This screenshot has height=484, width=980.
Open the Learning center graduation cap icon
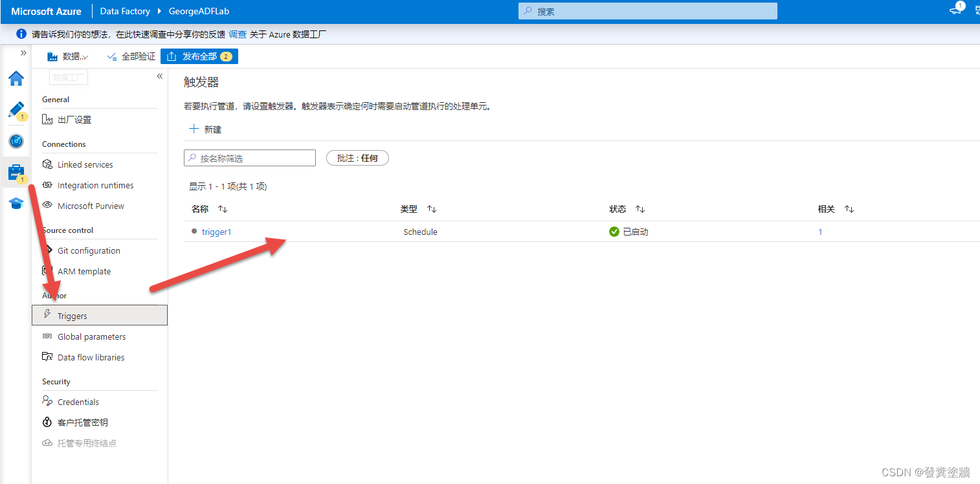point(16,204)
